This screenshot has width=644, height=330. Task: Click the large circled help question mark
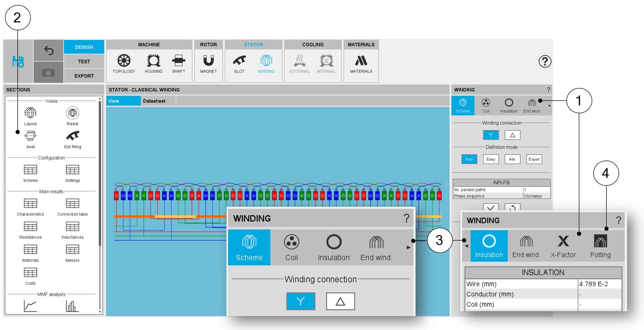coord(545,62)
